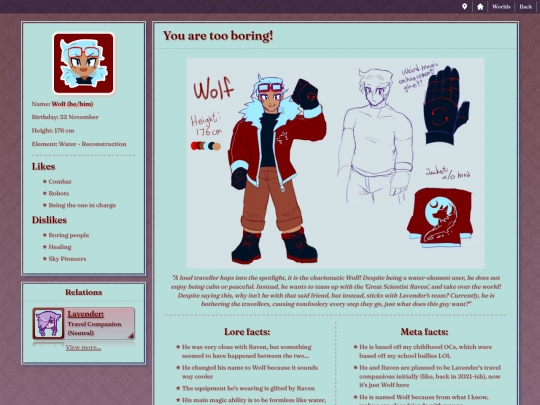
Task: Click lore fact 'changed his name to Wolf'
Action: click(x=250, y=372)
